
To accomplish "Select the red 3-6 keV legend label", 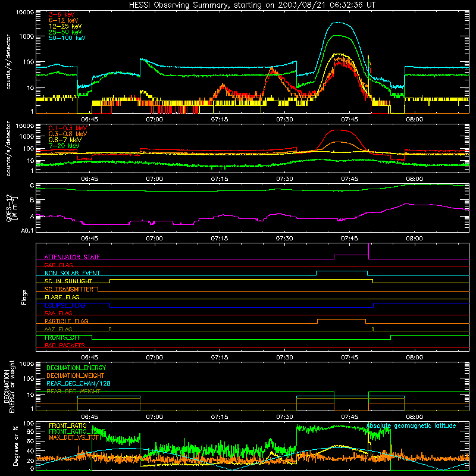I will pos(62,14).
